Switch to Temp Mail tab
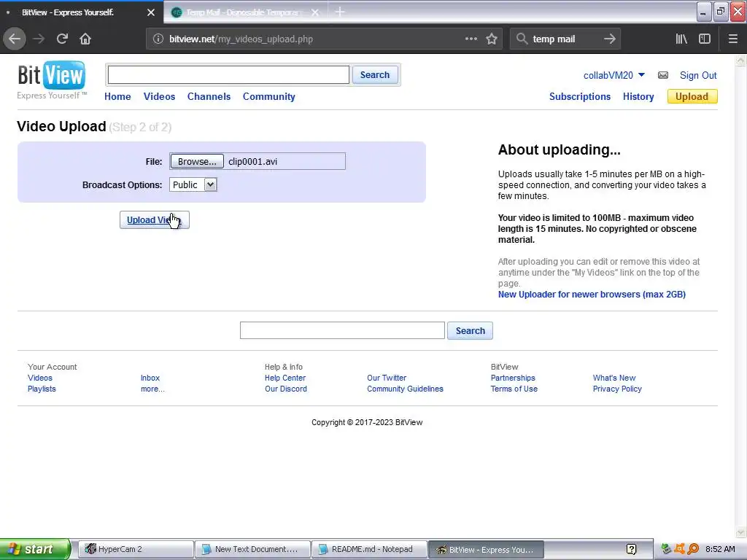Screen dimensions: 747x560 tap(245, 12)
